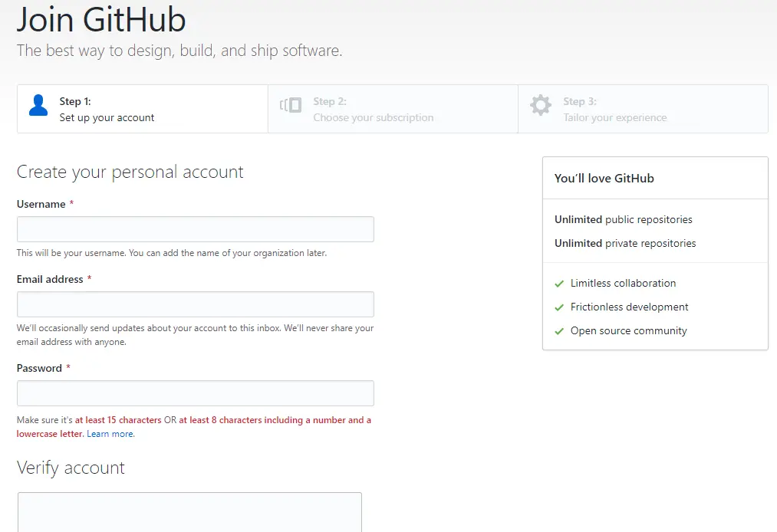The height and width of the screenshot is (532, 777).
Task: Click the Verify account captcha box
Action: point(189,512)
